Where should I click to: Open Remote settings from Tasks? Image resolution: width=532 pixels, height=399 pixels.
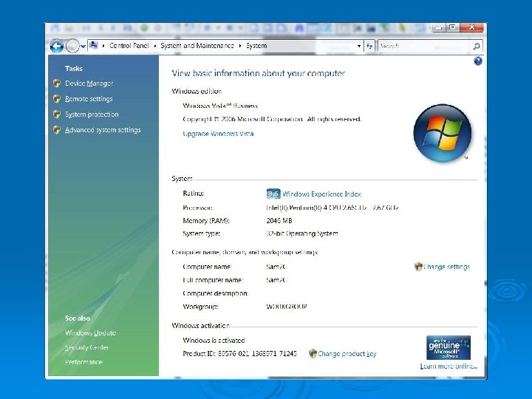coord(89,99)
